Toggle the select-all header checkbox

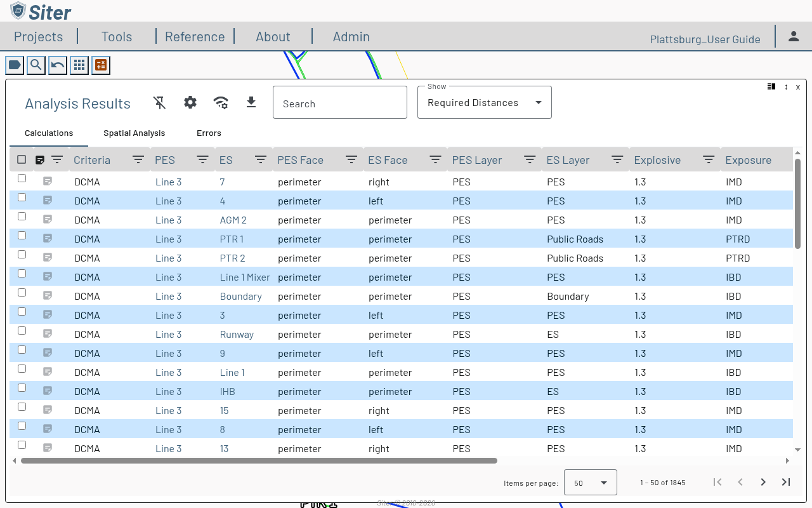tap(22, 159)
